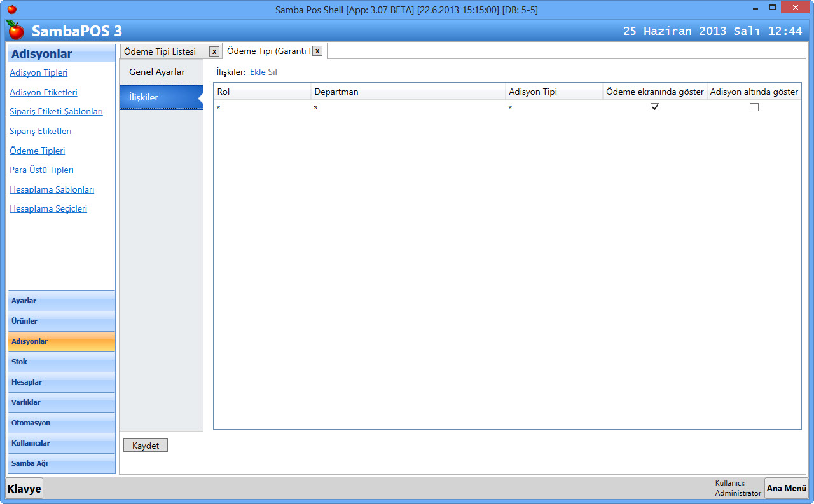Close the Ödeme Tipi Listesi tab

[214, 51]
